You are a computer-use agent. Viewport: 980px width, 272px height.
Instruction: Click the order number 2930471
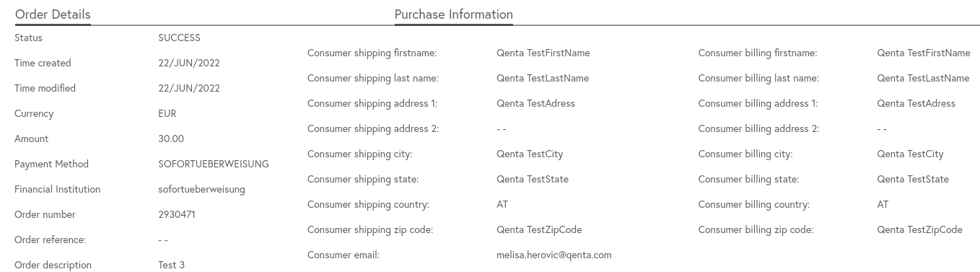click(x=177, y=214)
